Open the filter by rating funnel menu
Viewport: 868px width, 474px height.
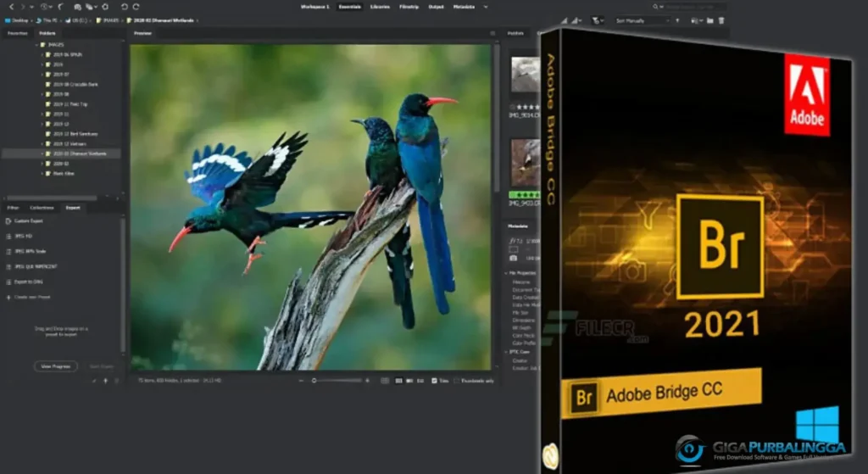pos(597,20)
